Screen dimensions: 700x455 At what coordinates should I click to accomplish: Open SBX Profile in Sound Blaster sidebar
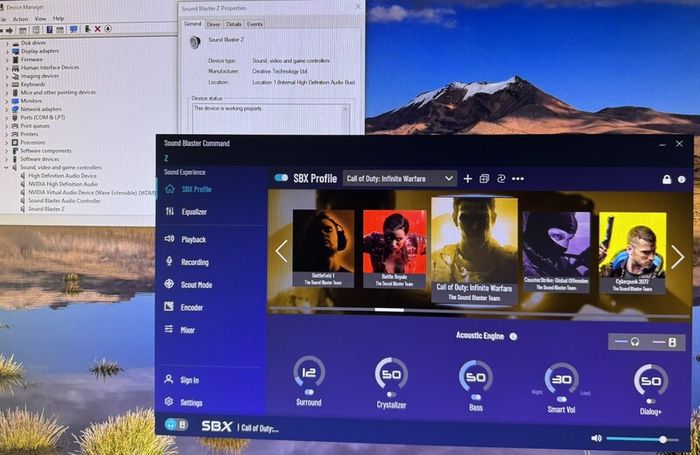[x=188, y=189]
